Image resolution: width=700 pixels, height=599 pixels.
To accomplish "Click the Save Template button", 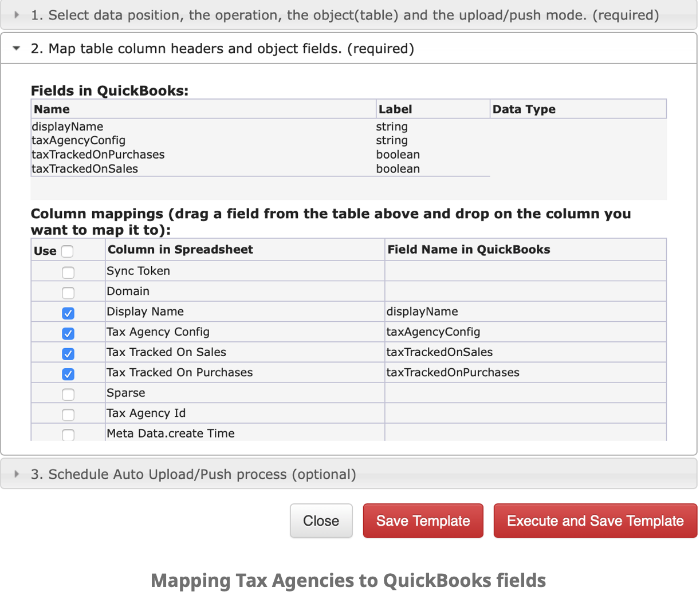I will (423, 521).
